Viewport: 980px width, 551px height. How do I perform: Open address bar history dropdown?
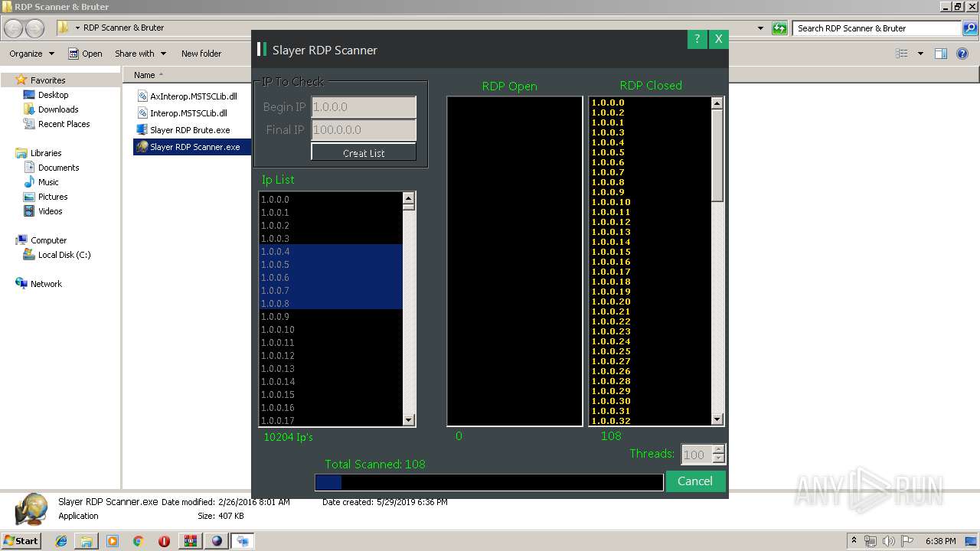click(760, 28)
